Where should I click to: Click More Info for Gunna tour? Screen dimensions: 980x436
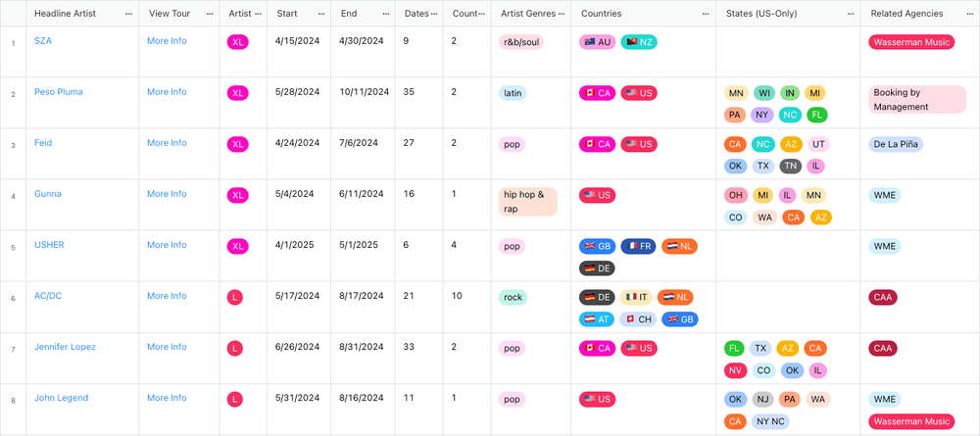[167, 194]
